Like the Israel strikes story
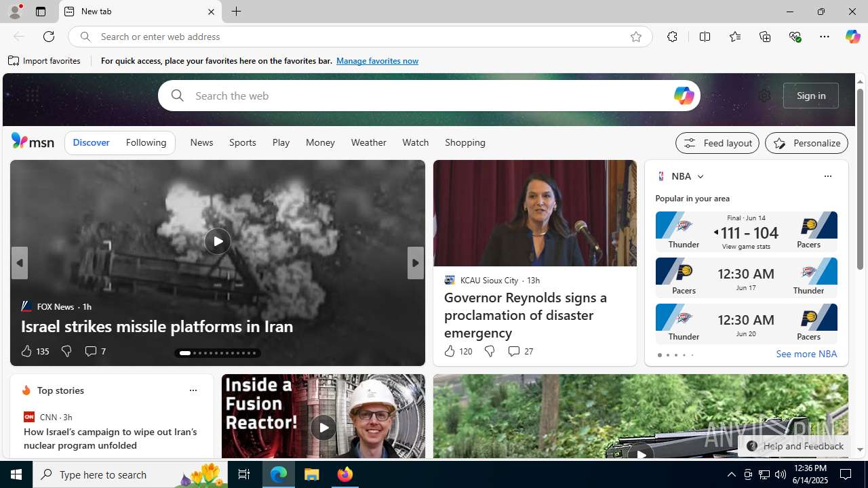Screen dimensions: 868x488 [34, 351]
